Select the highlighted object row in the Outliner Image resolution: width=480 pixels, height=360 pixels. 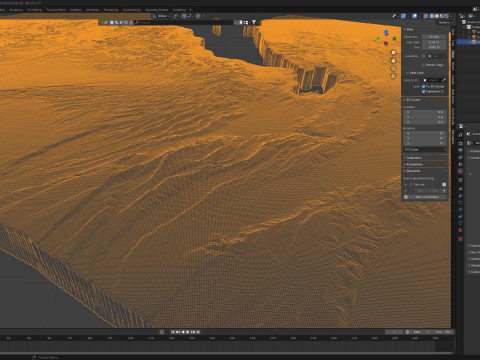(468, 42)
